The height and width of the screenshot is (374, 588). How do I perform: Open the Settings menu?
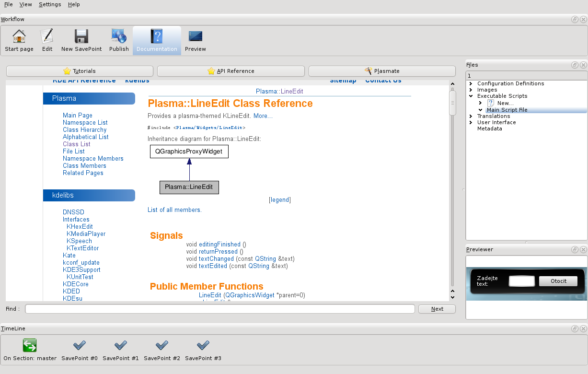50,4
